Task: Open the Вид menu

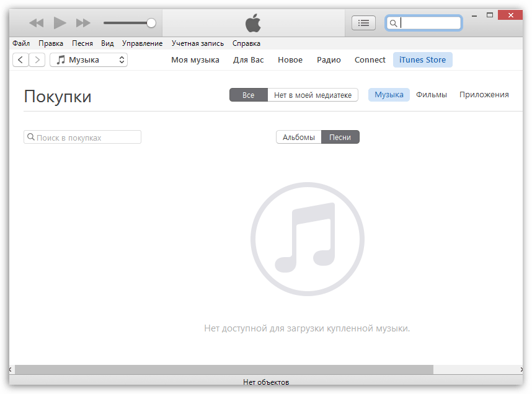Action: (x=107, y=43)
